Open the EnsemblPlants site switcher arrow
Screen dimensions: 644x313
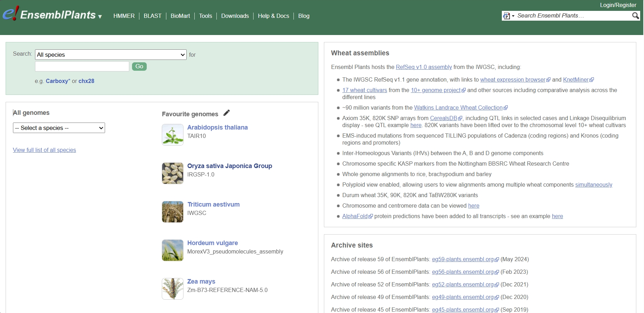(x=100, y=16)
